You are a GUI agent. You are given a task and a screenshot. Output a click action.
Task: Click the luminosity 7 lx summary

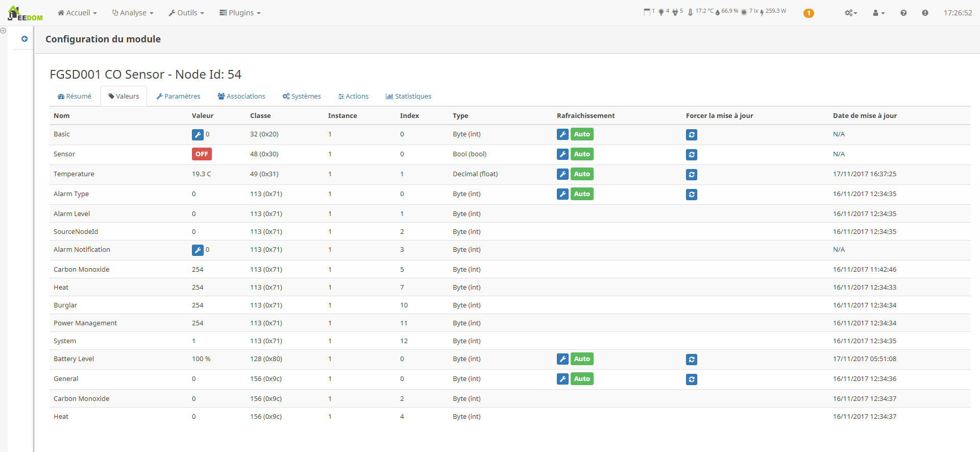point(750,11)
